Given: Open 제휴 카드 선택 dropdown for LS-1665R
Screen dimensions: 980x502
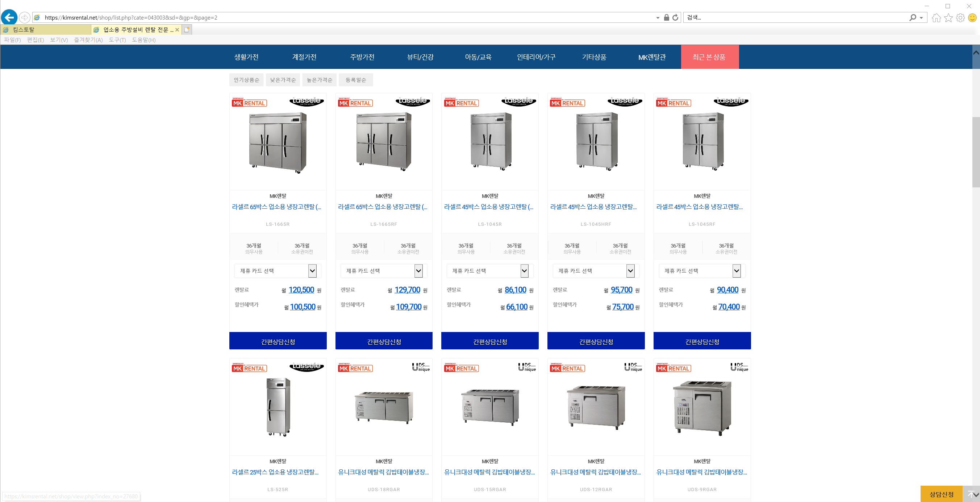Looking at the screenshot, I should [278, 271].
